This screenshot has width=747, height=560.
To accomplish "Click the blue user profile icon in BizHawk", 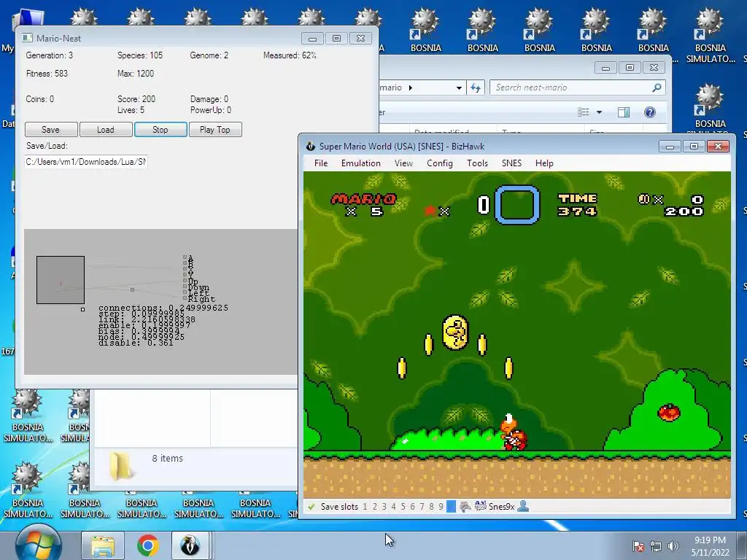I will click(523, 506).
